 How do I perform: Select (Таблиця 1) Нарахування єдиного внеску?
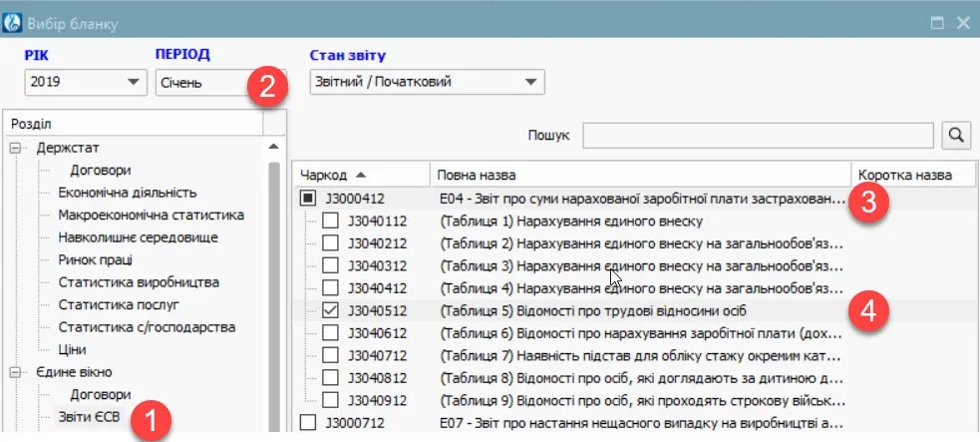pos(634,221)
